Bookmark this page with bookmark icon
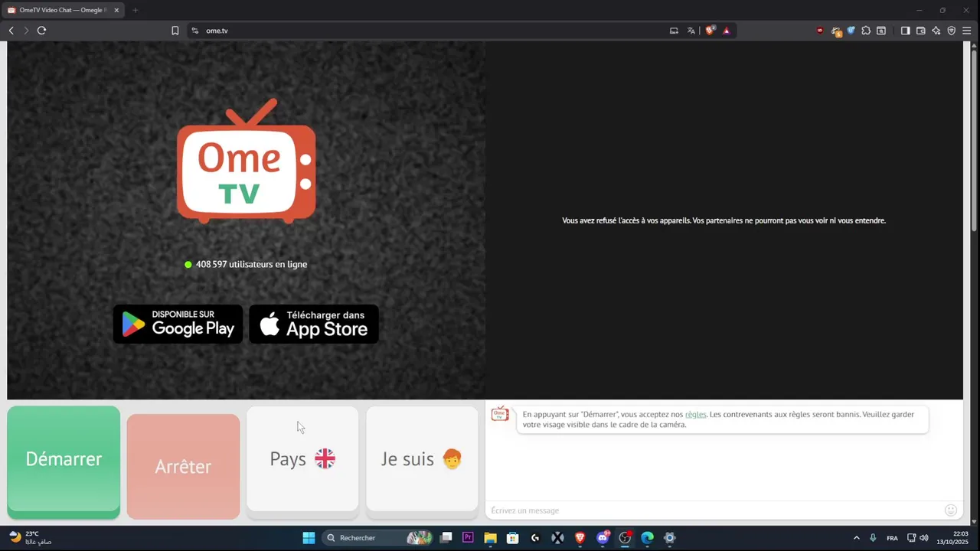This screenshot has height=551, width=980. click(175, 31)
